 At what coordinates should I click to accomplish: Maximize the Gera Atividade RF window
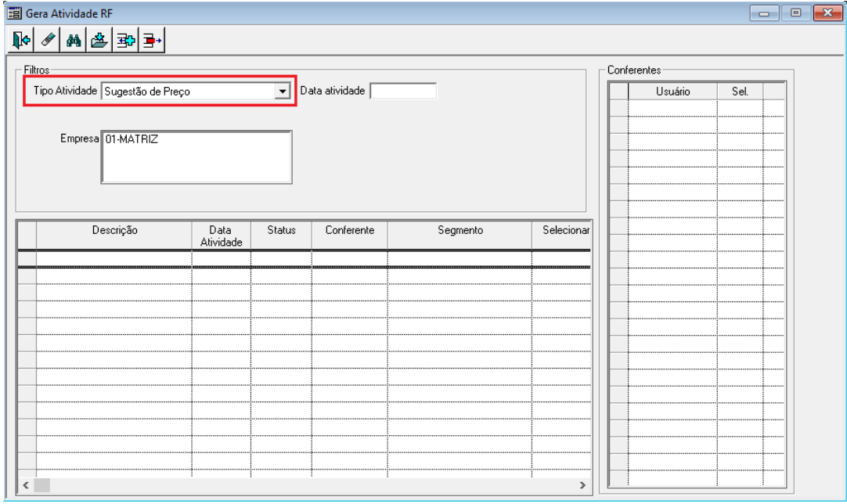tap(795, 13)
